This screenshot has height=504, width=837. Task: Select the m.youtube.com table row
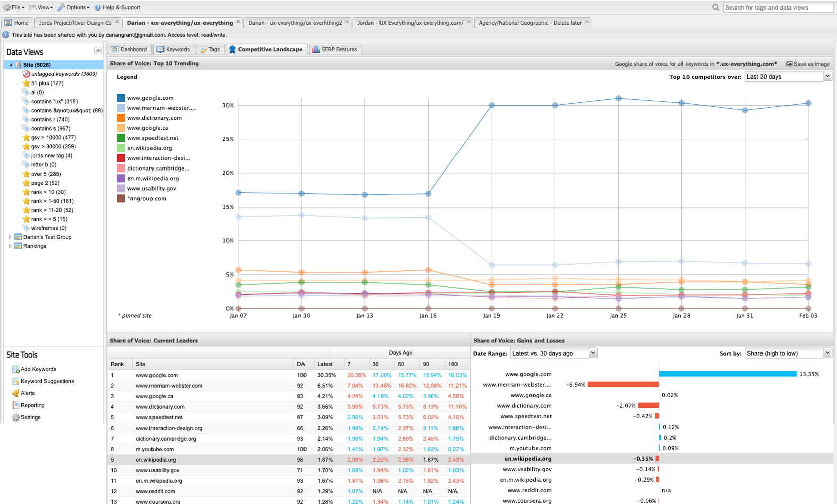click(289, 449)
